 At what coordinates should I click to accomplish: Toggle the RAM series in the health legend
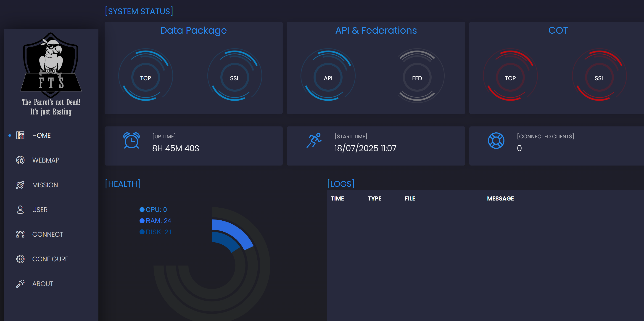156,221
